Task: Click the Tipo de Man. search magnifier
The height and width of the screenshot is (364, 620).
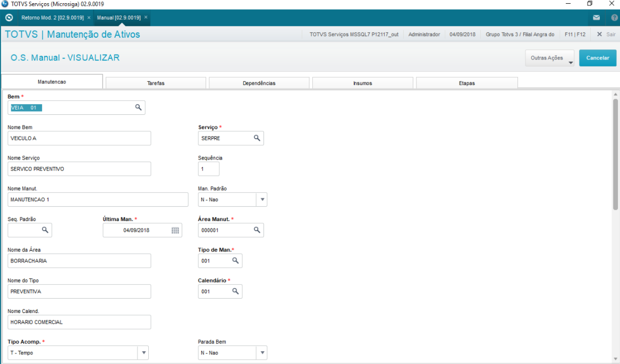Action: 235,260
